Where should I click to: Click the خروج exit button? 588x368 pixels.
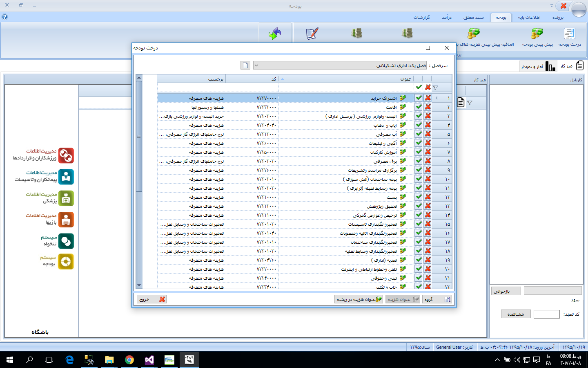pos(151,299)
